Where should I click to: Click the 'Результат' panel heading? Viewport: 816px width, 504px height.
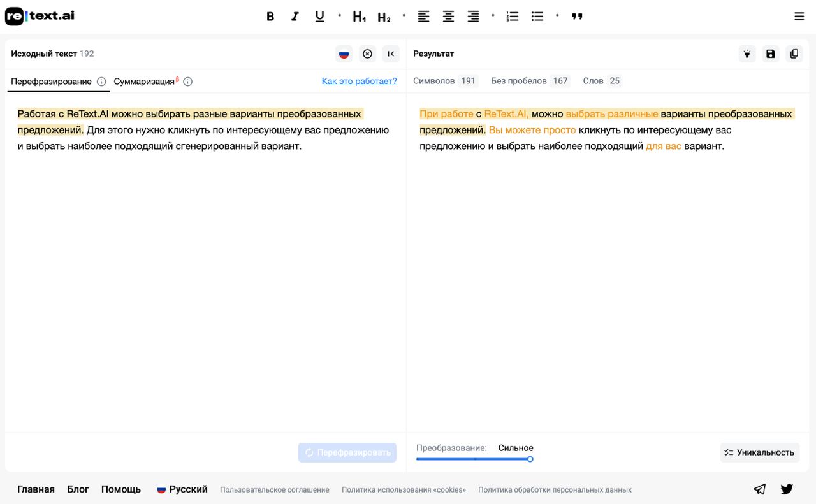click(x=433, y=54)
